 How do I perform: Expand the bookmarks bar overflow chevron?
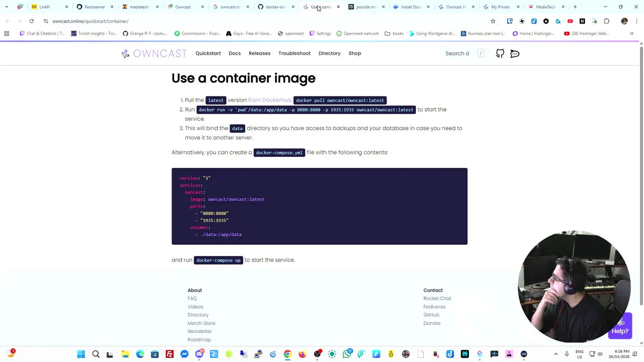click(x=632, y=34)
